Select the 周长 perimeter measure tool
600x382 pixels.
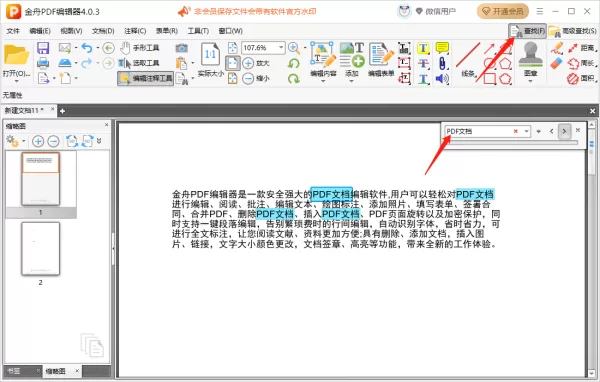(x=581, y=63)
